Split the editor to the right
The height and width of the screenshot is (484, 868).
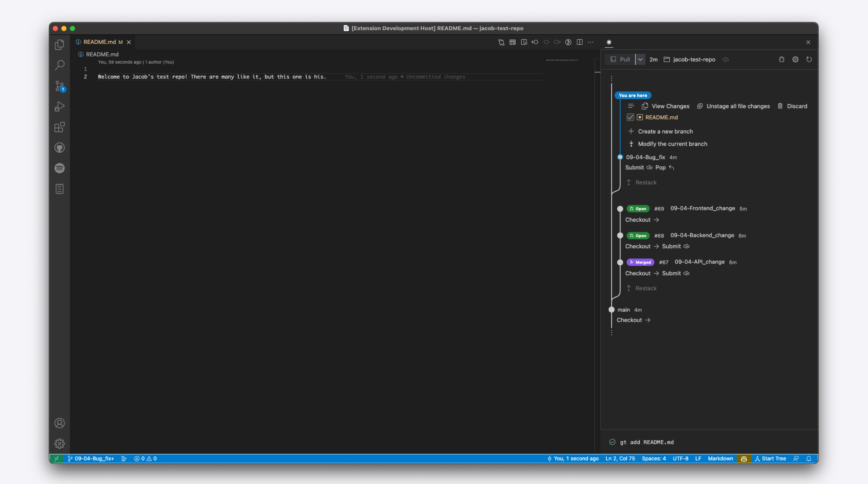tap(579, 42)
